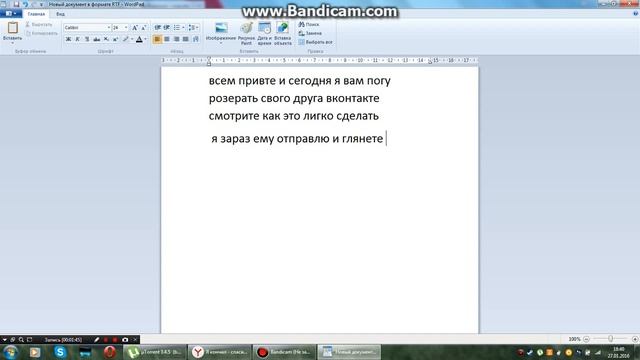640x360 pixels.
Task: Click Find (Поиск) in the editing group
Action: [x=309, y=24]
